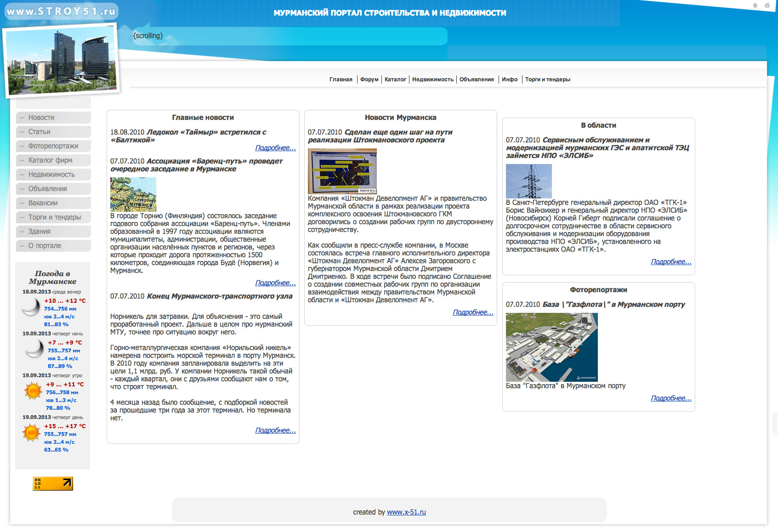Screen dimensions: 778x532
Task: Click the orange visitor counter badge
Action: (53, 483)
